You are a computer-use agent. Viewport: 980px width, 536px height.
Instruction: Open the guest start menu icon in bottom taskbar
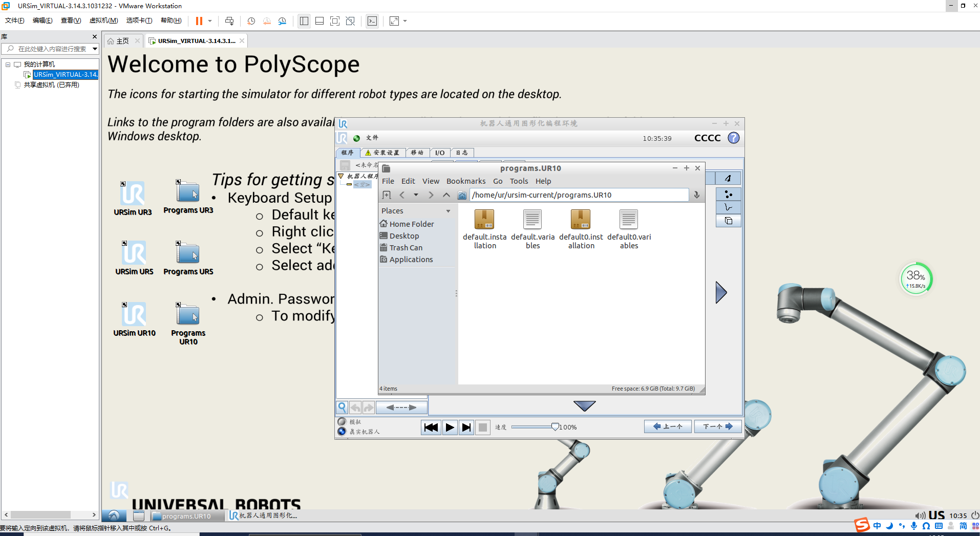point(114,516)
